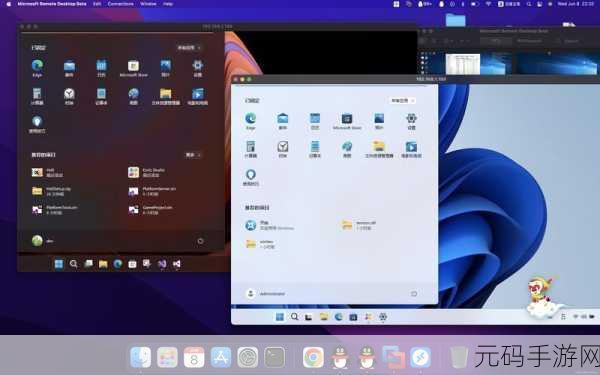Open the Microsoft Remote Desktop Beta app menu
Image resolution: width=600 pixels, height=375 pixels.
pyautogui.click(x=52, y=4)
